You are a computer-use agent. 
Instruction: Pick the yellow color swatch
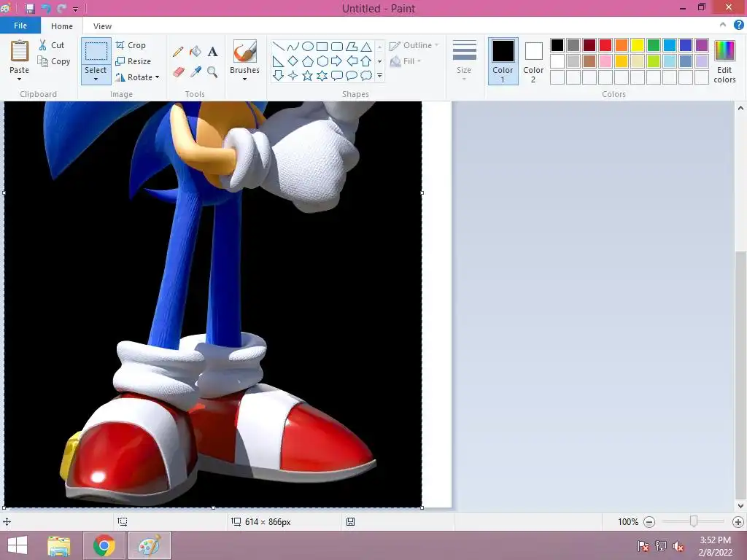click(638, 45)
